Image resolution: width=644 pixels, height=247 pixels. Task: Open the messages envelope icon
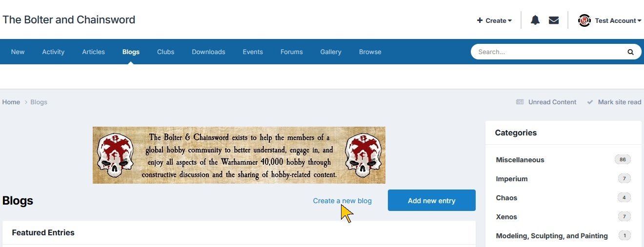pyautogui.click(x=554, y=20)
